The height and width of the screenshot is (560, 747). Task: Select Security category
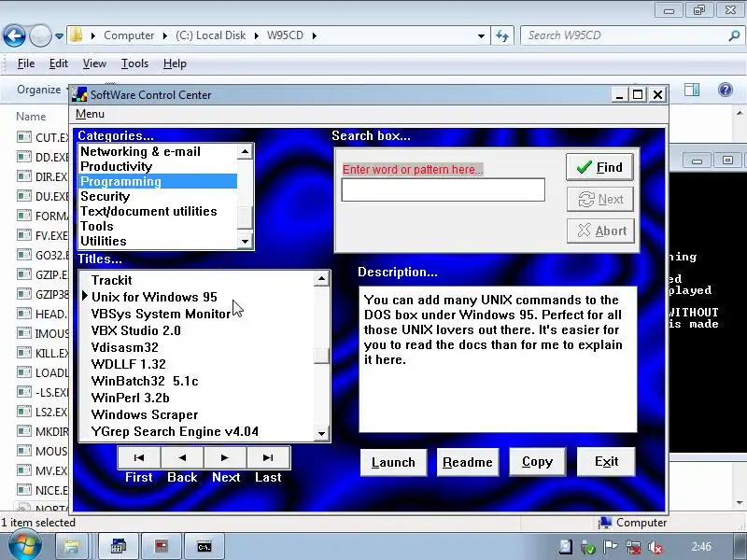pos(157,196)
